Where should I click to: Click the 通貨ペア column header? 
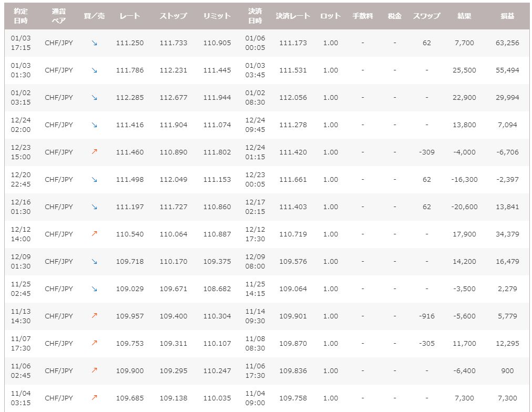click(x=59, y=16)
